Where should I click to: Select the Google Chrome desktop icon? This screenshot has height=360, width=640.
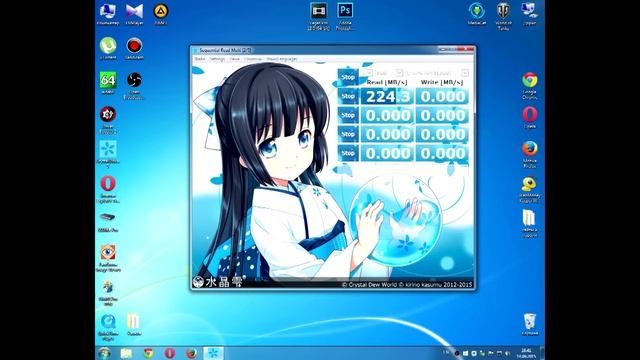[529, 86]
